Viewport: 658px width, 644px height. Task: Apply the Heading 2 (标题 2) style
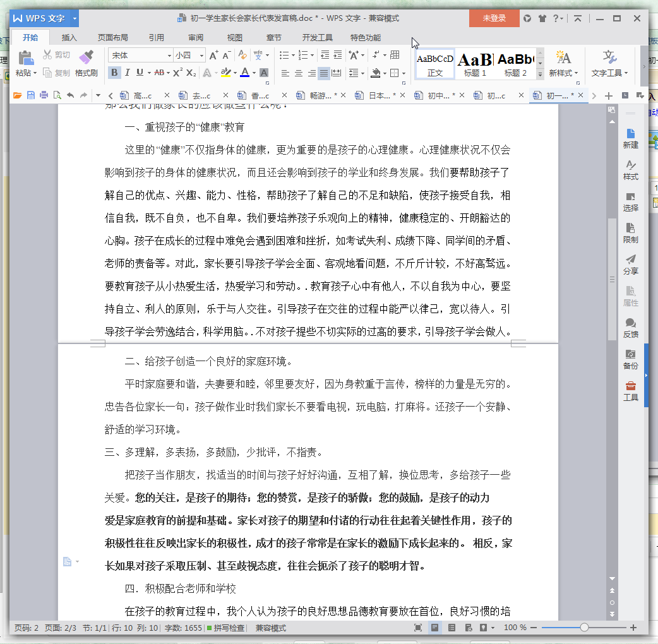(515, 64)
